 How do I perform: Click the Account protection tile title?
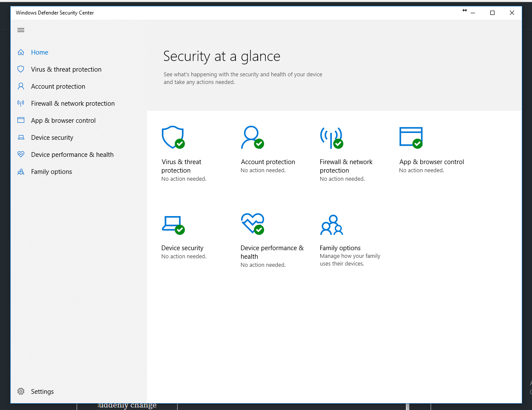[x=268, y=162]
